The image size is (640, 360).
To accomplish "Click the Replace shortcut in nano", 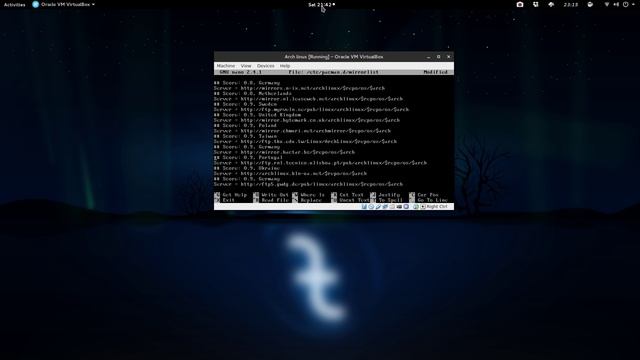I will [307, 200].
